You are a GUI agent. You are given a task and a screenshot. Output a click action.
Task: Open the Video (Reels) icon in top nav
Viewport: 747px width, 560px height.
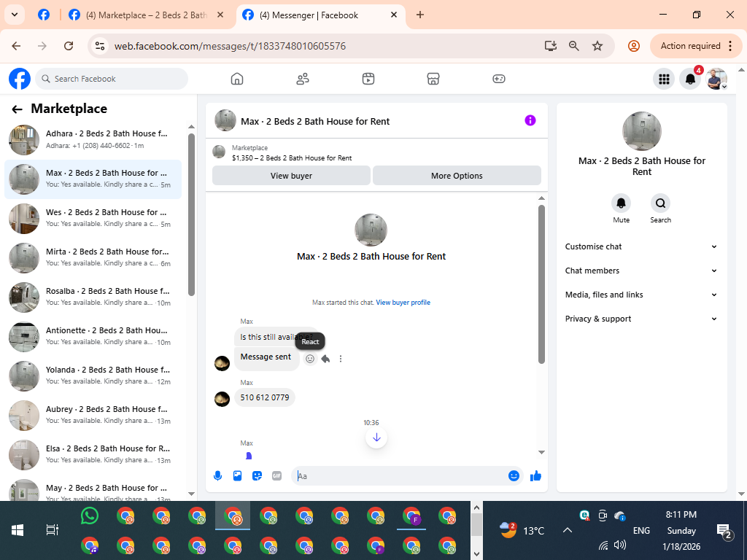pyautogui.click(x=368, y=79)
